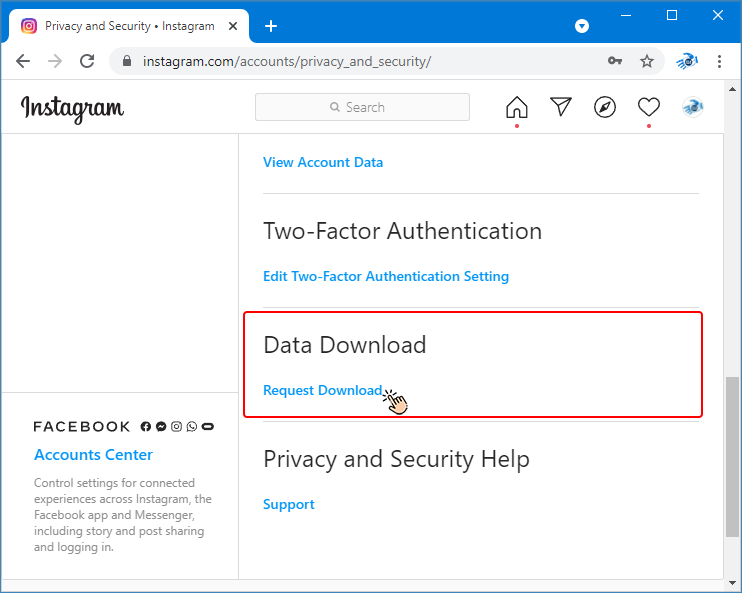
Task: Maximize the browser window
Action: [x=672, y=16]
